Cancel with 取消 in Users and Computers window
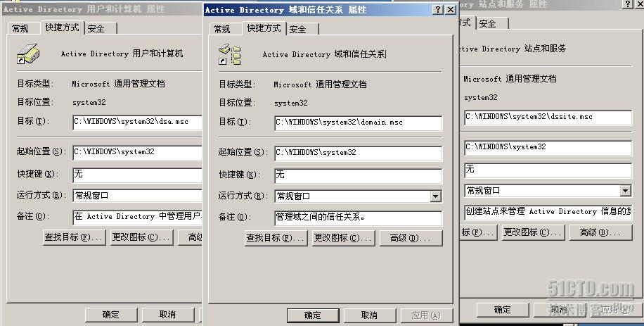Screen dimensions: 644x326 tap(167, 315)
